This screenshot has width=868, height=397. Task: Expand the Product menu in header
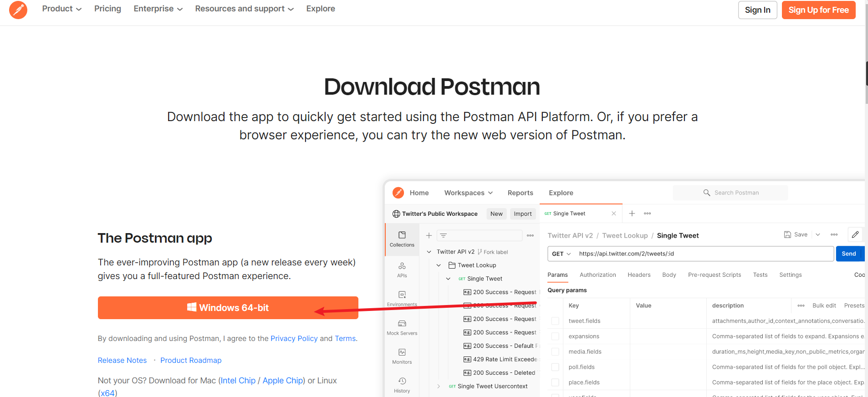62,9
